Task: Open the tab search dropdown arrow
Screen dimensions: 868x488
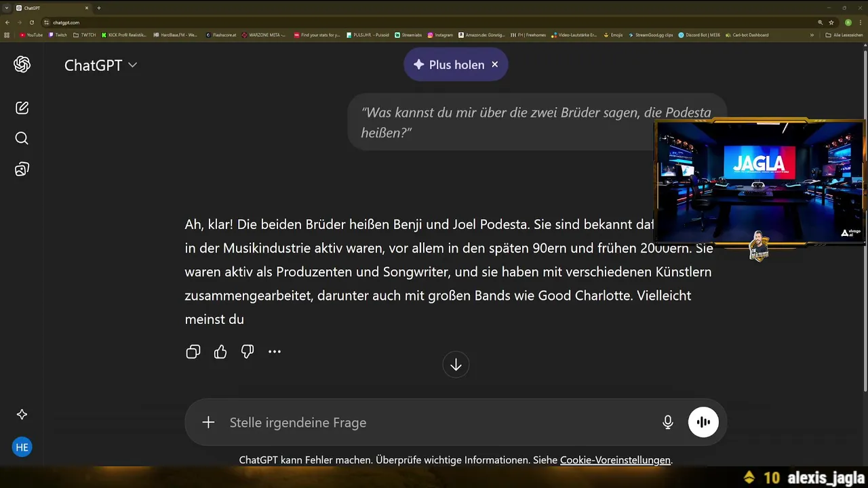Action: pyautogui.click(x=6, y=8)
